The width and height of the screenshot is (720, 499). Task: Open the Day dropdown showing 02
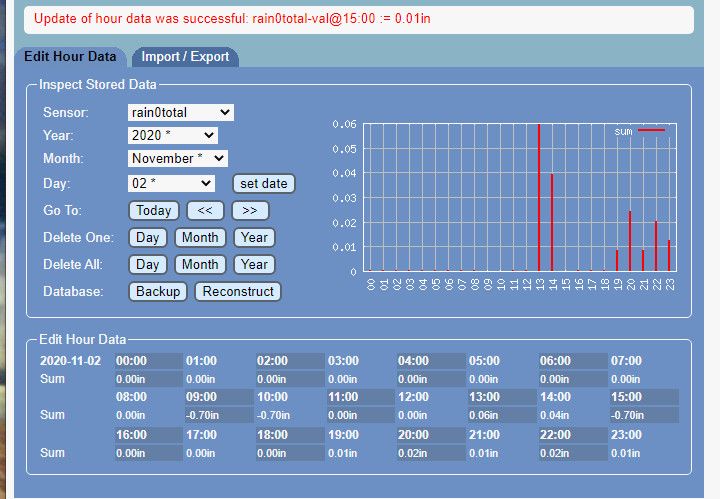point(171,184)
